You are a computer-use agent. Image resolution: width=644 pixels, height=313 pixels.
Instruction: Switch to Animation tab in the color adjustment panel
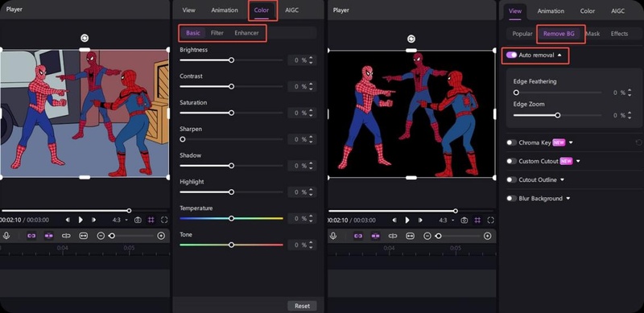(225, 10)
